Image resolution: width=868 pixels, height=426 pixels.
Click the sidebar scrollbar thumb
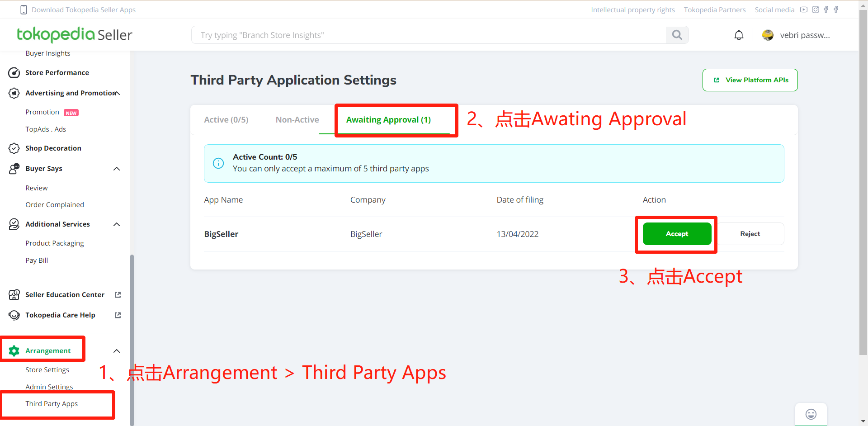click(132, 339)
